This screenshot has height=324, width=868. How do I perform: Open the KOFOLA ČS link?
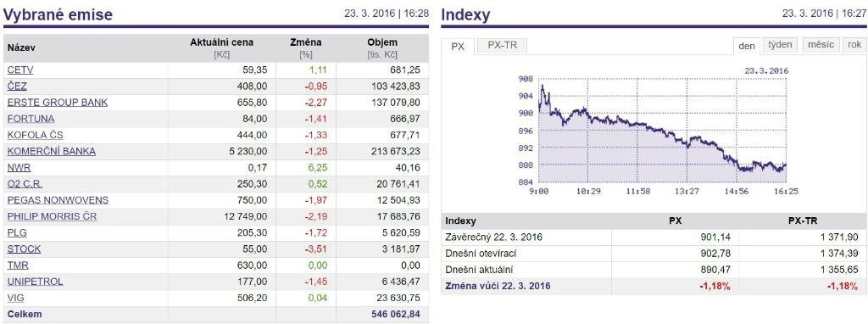[36, 135]
